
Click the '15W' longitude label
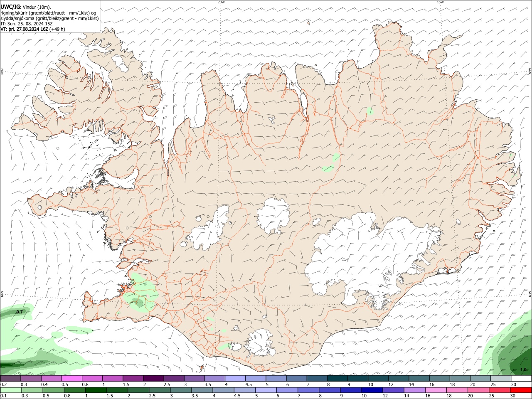pos(440,2)
